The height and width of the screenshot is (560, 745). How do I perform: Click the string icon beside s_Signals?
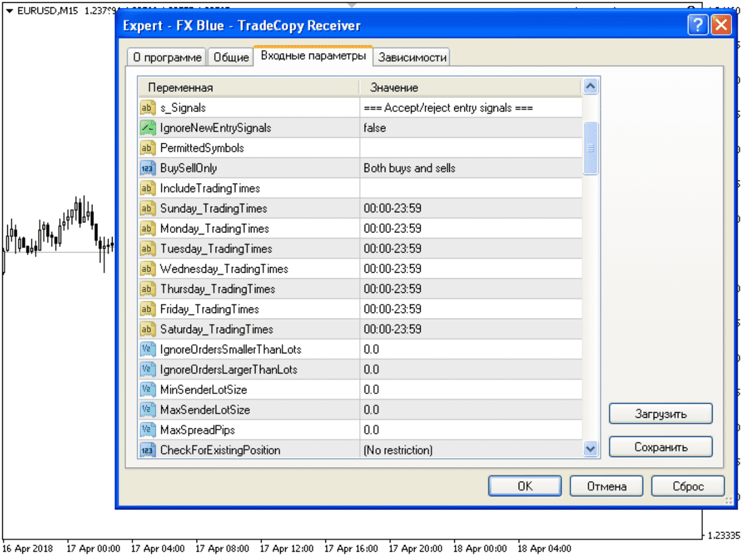147,108
